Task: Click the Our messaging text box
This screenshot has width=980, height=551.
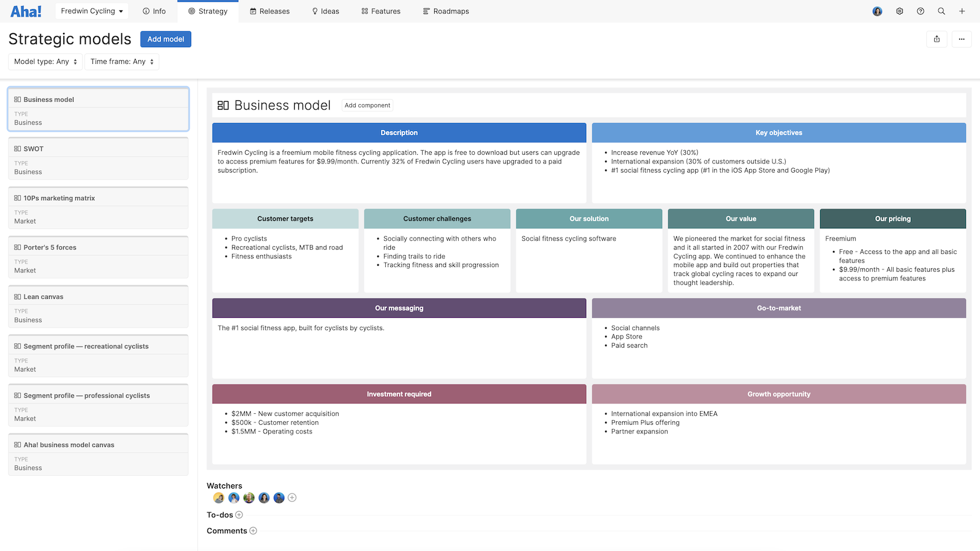Action: (399, 347)
